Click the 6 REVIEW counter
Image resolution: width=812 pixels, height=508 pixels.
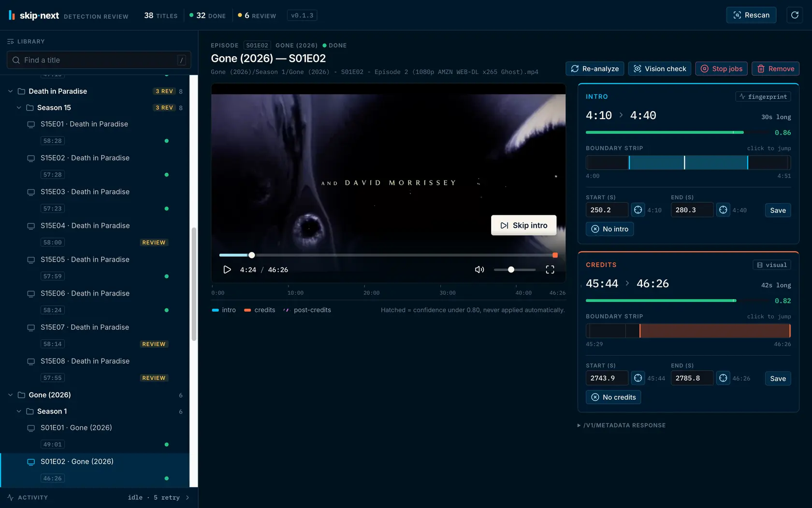[257, 15]
